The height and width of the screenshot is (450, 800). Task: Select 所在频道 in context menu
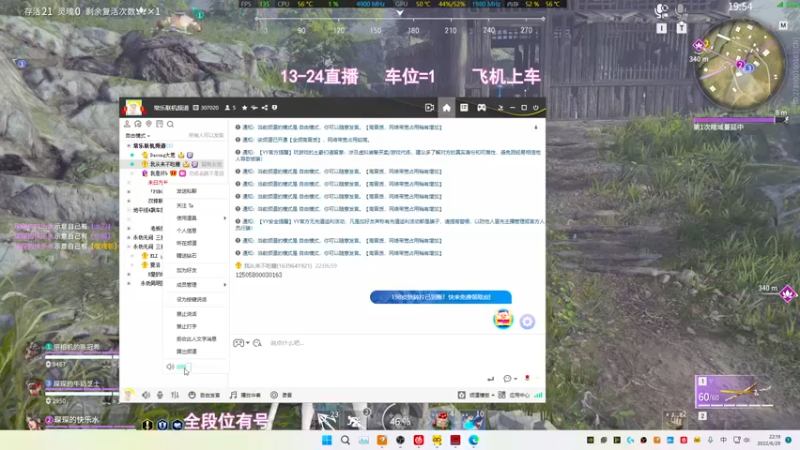pos(186,243)
